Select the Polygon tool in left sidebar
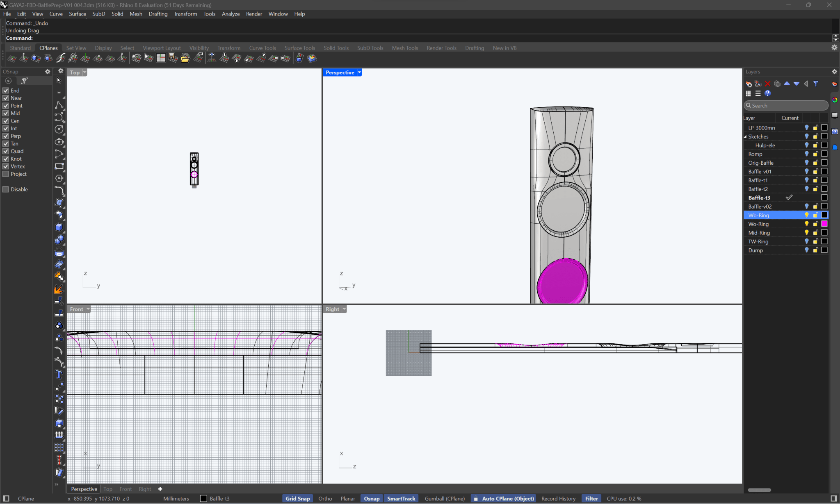This screenshot has width=840, height=504. (x=59, y=178)
